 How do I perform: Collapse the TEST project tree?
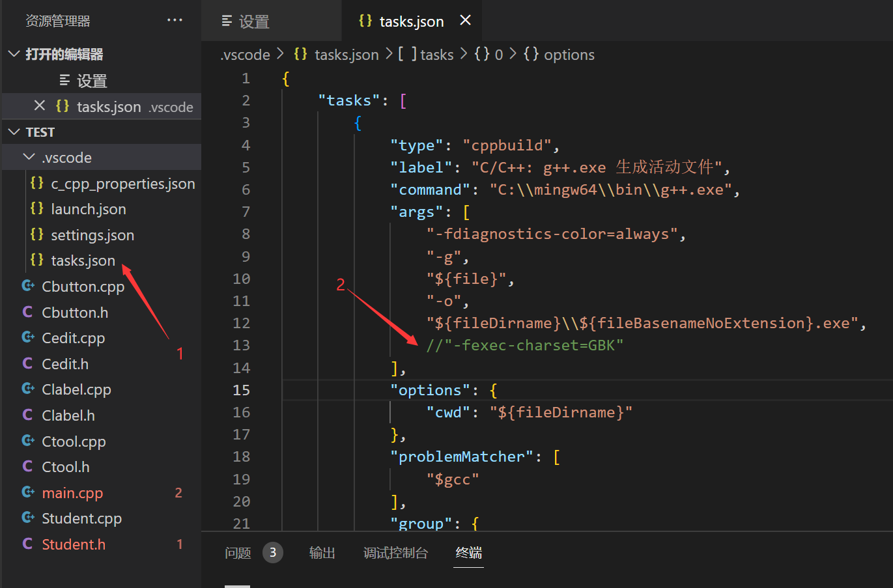tap(14, 131)
